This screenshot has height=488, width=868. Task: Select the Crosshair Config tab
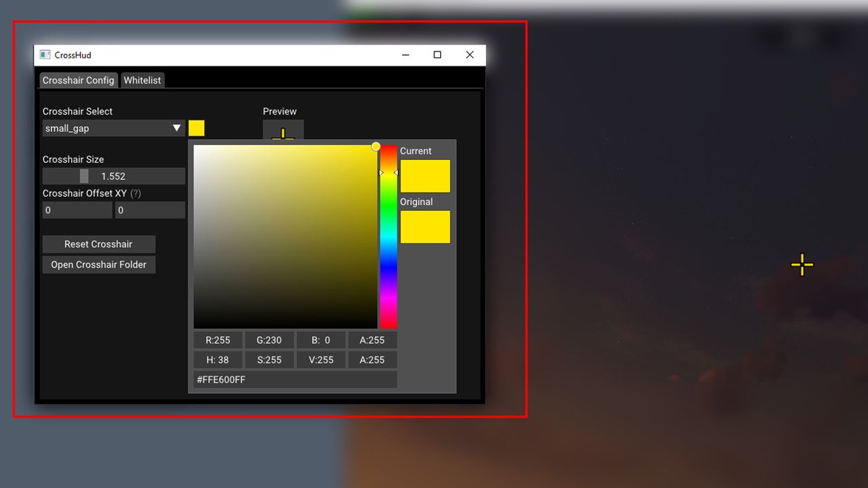pyautogui.click(x=78, y=80)
